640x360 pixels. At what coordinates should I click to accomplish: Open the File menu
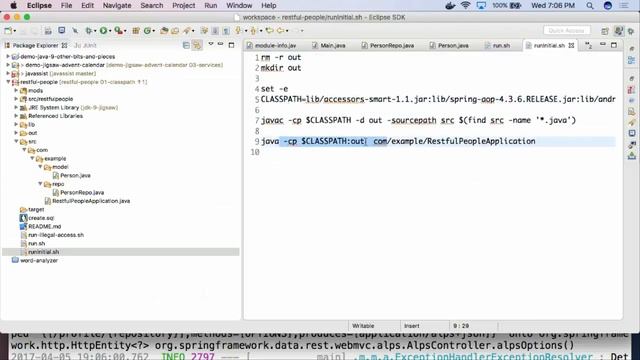click(66, 5)
